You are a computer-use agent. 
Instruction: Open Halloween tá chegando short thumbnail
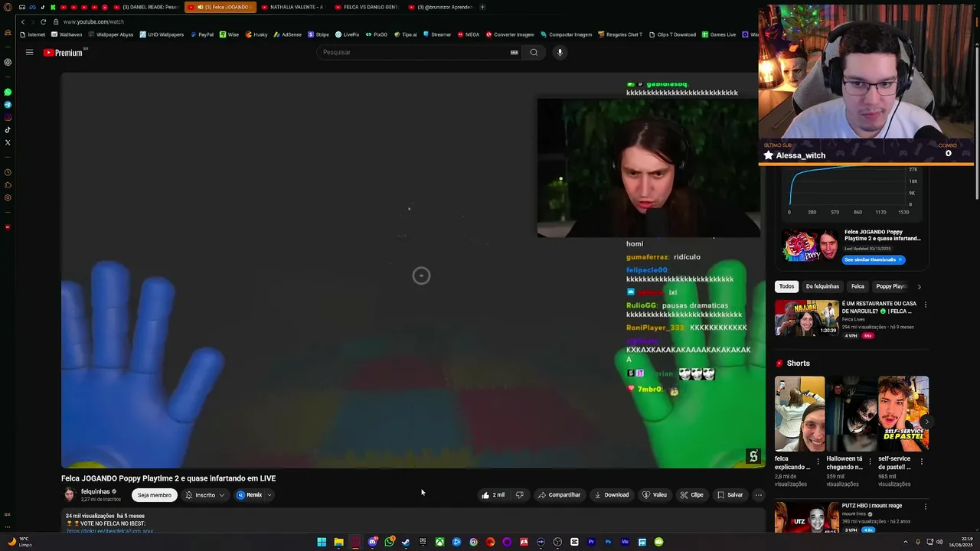pyautogui.click(x=851, y=413)
